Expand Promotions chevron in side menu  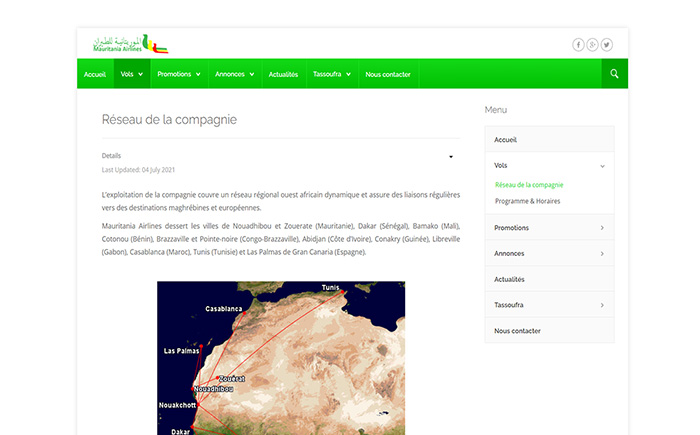point(602,228)
